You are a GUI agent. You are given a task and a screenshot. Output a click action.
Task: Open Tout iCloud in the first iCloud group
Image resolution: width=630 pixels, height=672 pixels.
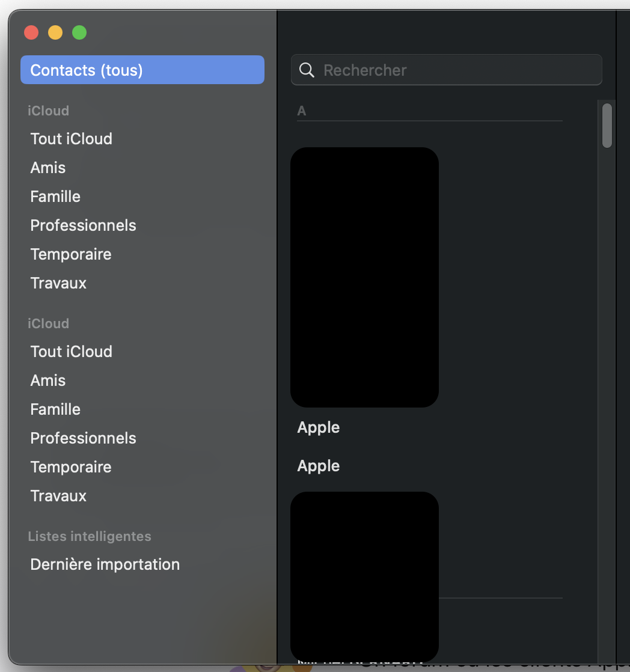click(72, 139)
